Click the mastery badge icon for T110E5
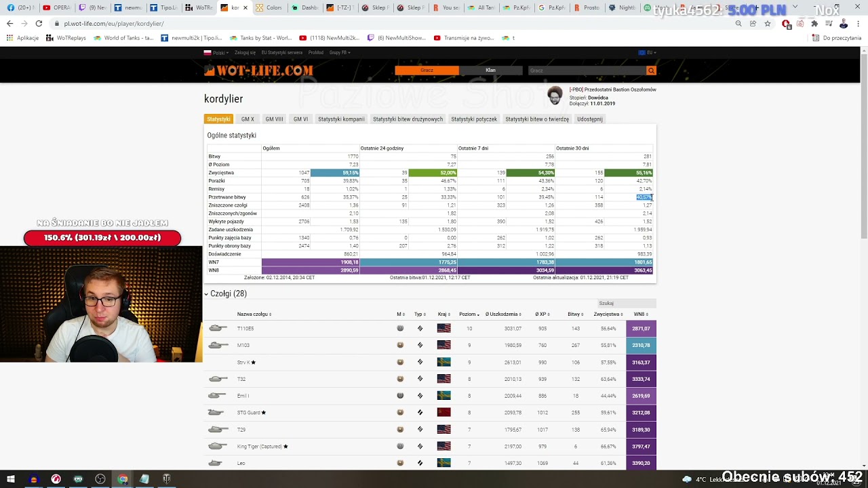The height and width of the screenshot is (488, 868). [400, 329]
